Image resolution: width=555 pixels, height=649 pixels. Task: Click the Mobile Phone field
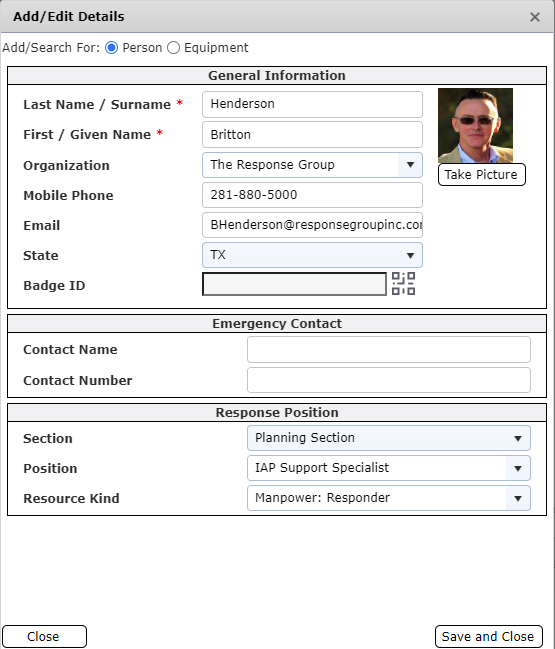[312, 195]
